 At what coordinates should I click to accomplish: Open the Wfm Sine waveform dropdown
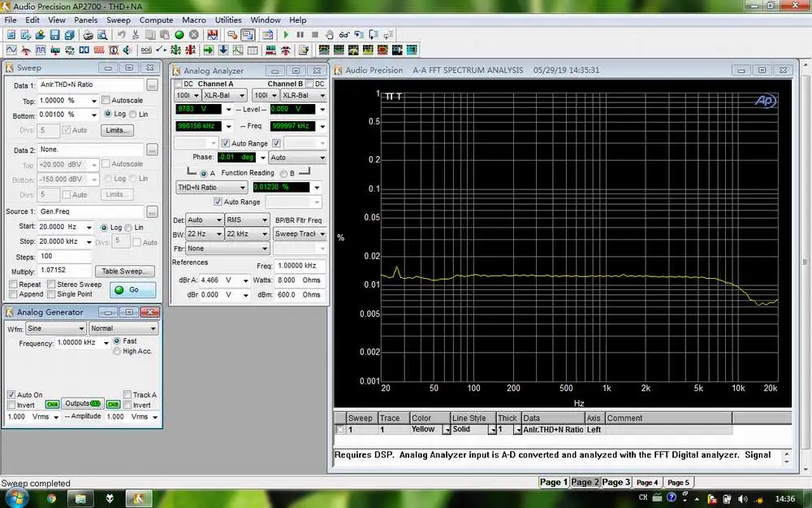pos(55,329)
